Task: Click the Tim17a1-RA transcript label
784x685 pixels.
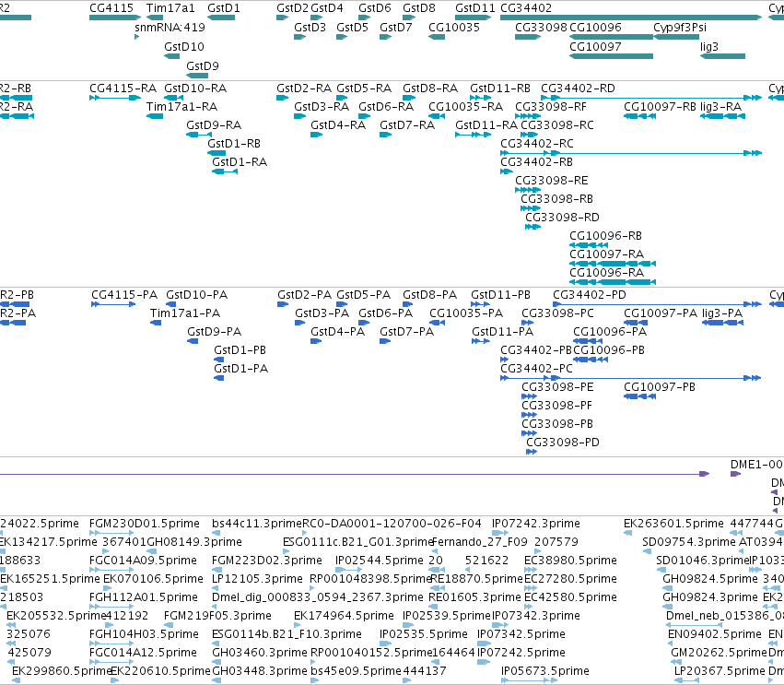Action: click(182, 107)
